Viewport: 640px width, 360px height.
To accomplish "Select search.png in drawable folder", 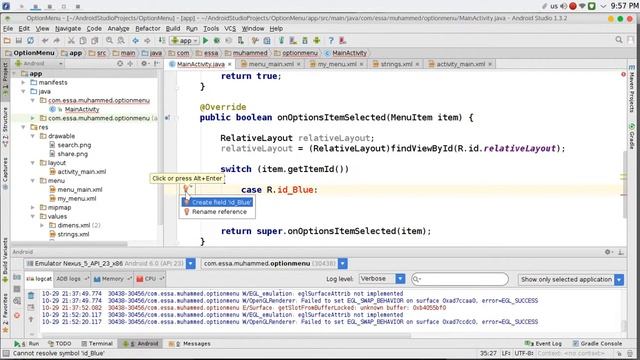I will pos(74,145).
